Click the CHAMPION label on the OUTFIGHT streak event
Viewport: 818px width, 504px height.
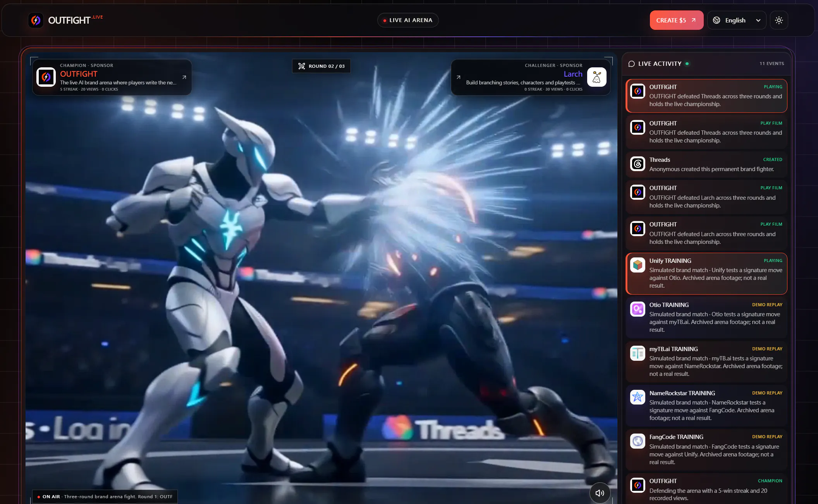point(770,481)
